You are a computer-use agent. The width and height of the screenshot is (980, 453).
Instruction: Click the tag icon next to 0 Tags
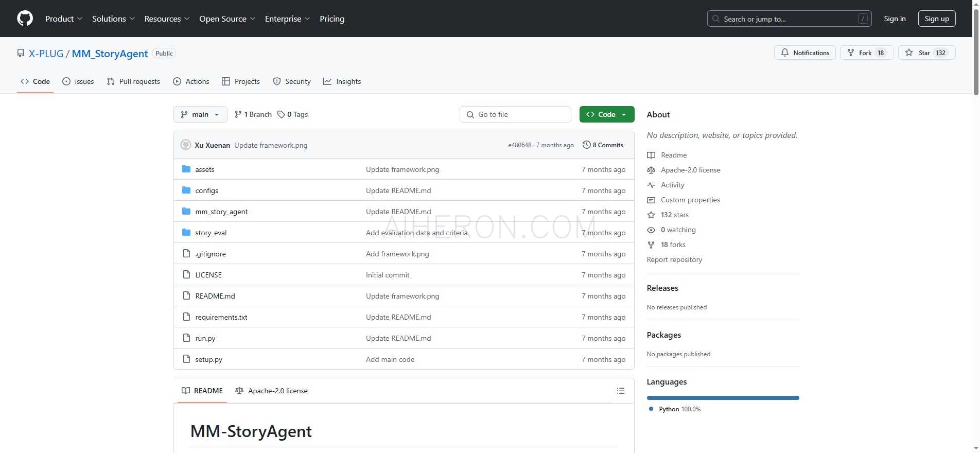281,114
